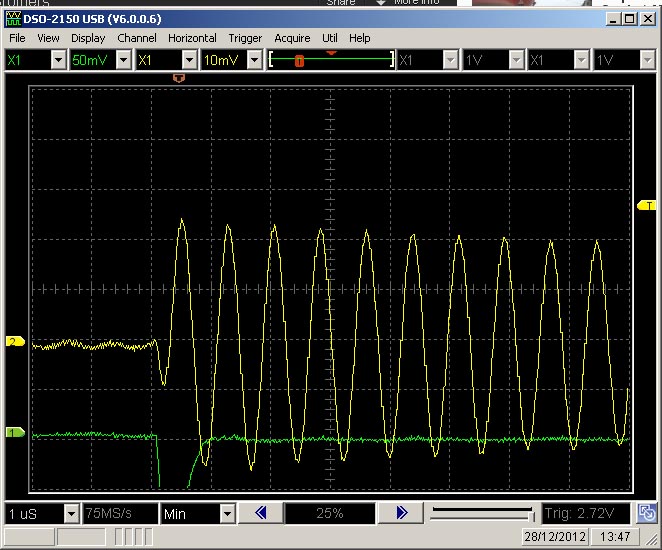Viewport: 662px width, 550px height.
Task: Open the Min display mode dropdown
Action: [227, 513]
